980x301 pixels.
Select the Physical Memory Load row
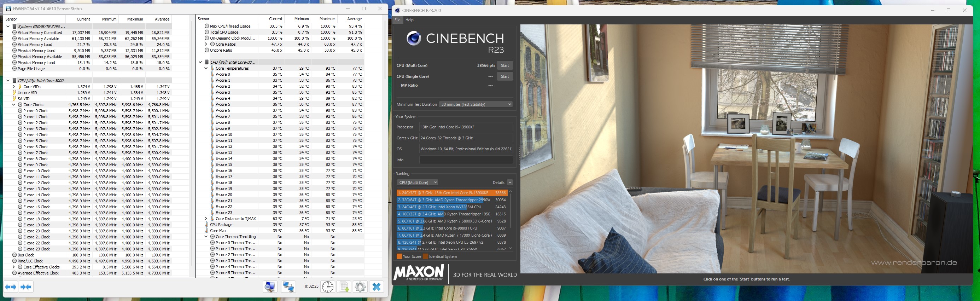coord(88,63)
